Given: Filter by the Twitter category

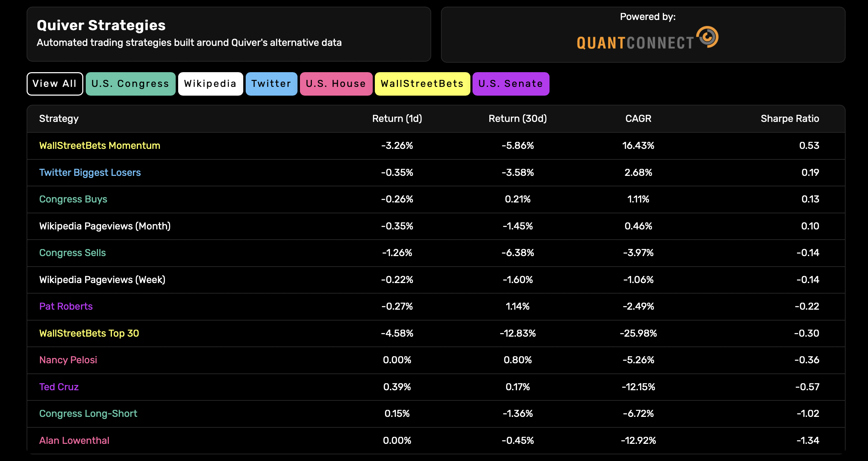Looking at the screenshot, I should coord(271,84).
